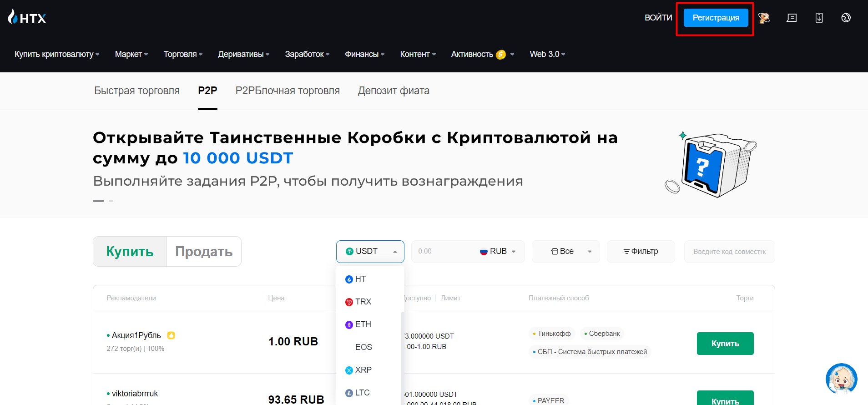Screen dimensions: 868x405
Task: Go to the first banner slide indicator
Action: (x=98, y=201)
